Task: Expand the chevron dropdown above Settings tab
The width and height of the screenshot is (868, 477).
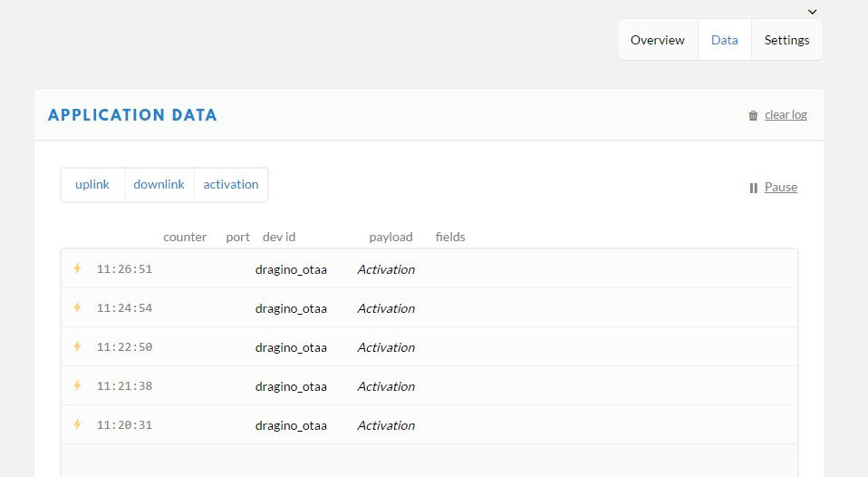Action: [x=812, y=12]
